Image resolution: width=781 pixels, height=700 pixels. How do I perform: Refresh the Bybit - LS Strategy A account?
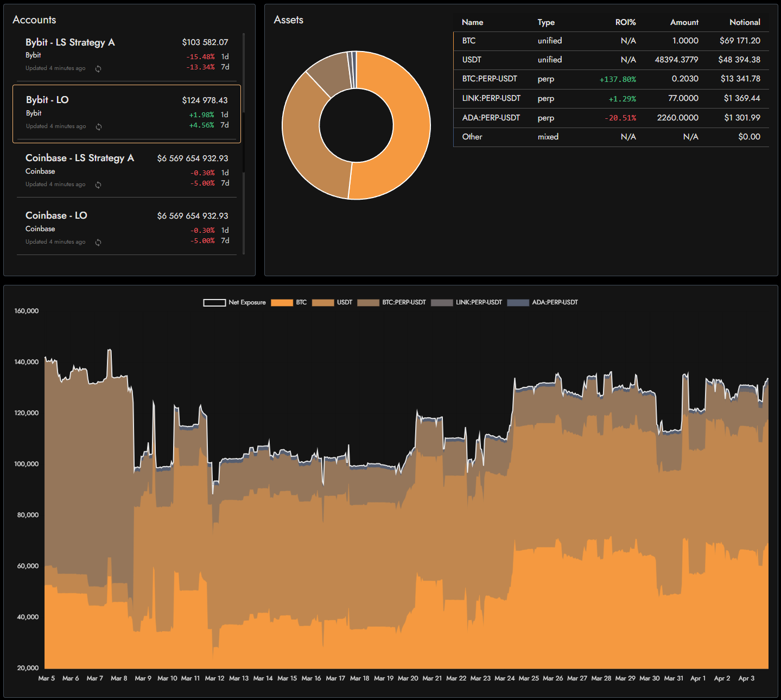pyautogui.click(x=98, y=68)
